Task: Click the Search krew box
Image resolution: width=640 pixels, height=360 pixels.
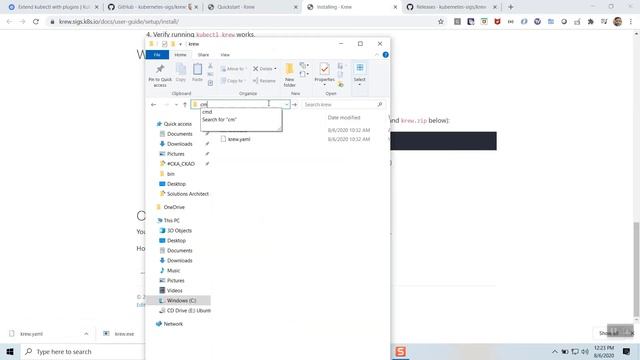Action: [343, 104]
